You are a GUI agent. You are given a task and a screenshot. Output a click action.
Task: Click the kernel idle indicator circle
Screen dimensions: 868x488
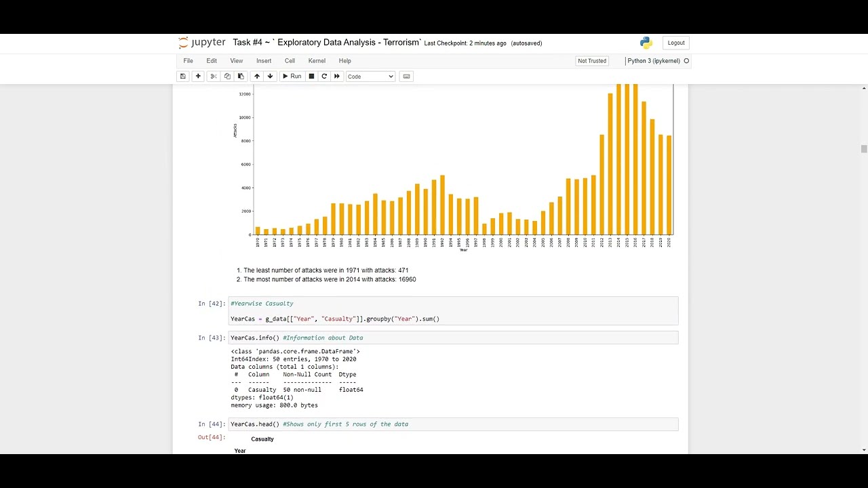(x=686, y=61)
